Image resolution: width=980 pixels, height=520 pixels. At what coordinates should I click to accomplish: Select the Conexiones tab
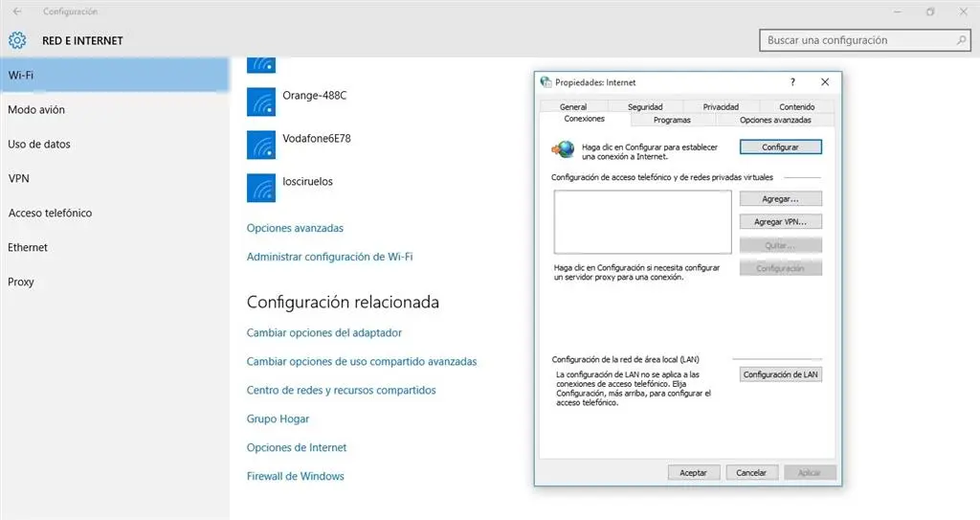[x=585, y=119]
